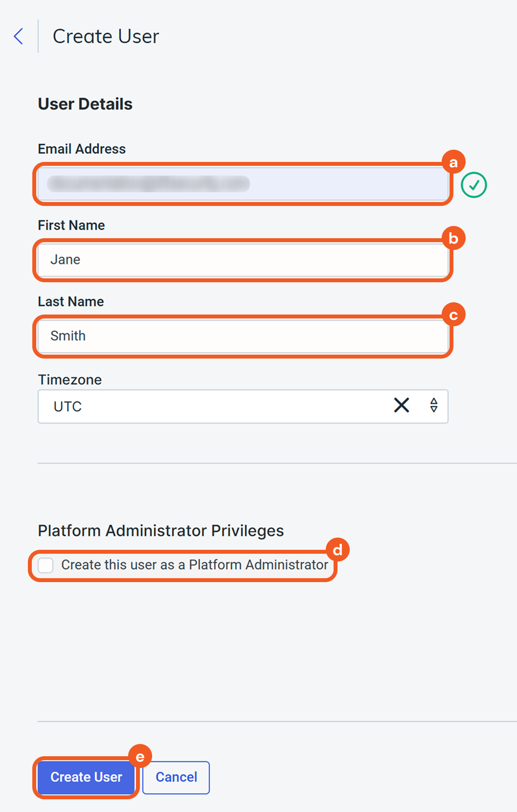
Task: Click 'Create this user as a Platform Administrator' label
Action: (x=194, y=565)
